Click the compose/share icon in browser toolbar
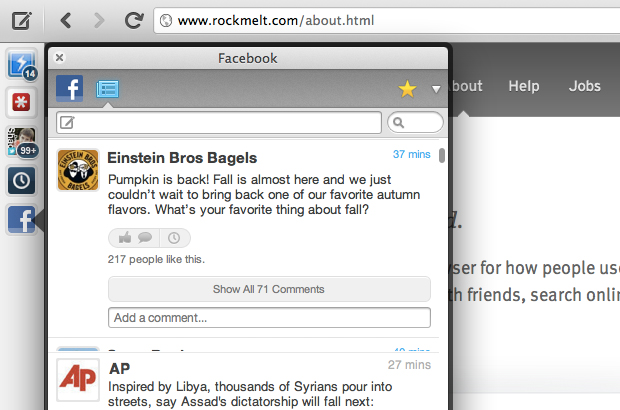The image size is (620, 410). tap(21, 21)
